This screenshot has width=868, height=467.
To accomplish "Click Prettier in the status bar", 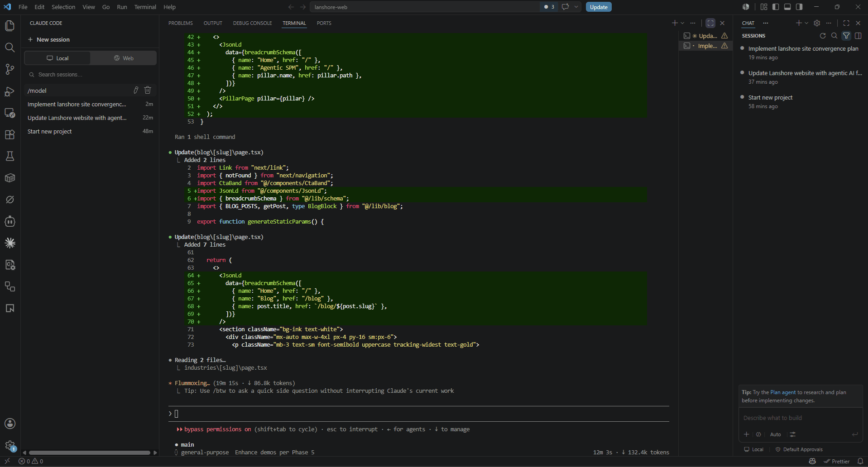I will [x=836, y=461].
